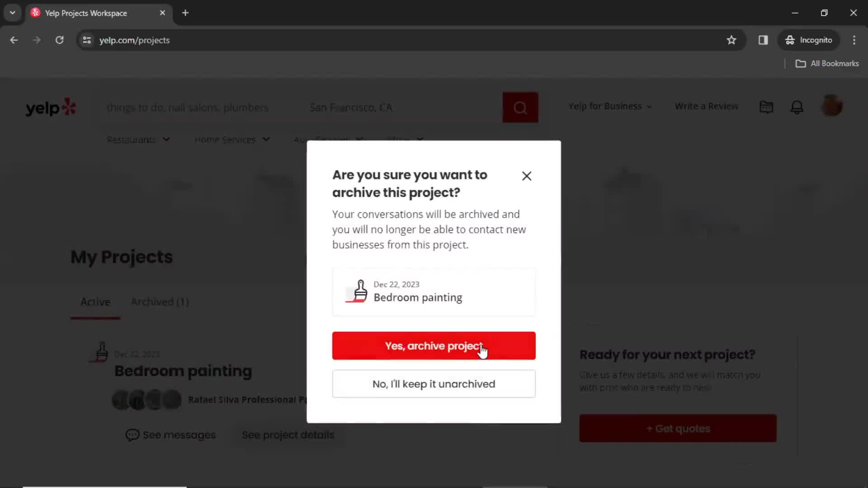Click the notifications bell icon
This screenshot has height=488, width=868.
tap(797, 107)
